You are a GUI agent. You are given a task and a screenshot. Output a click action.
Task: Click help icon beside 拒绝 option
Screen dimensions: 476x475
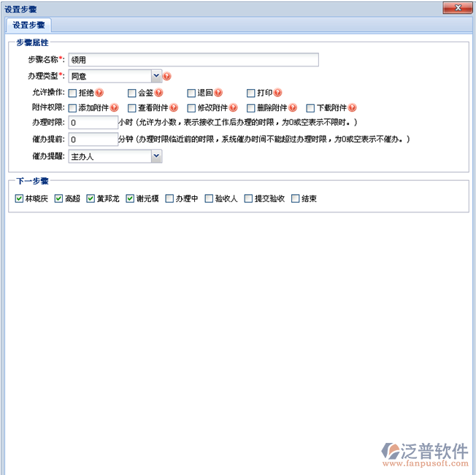[x=99, y=93]
